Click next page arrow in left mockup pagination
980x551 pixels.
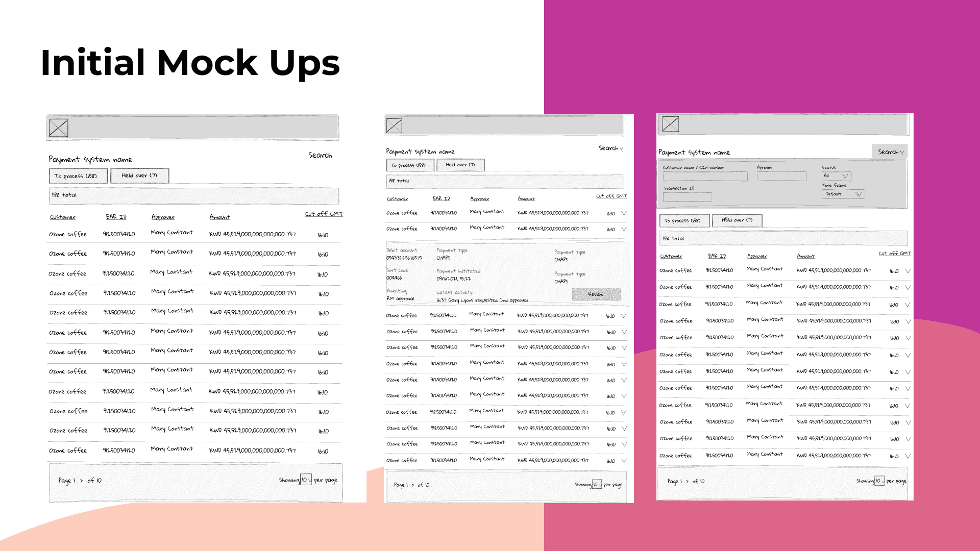(x=82, y=481)
